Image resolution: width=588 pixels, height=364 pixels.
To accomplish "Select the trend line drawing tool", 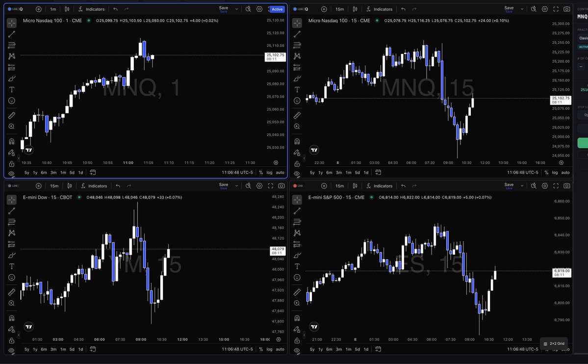I will coord(11,34).
